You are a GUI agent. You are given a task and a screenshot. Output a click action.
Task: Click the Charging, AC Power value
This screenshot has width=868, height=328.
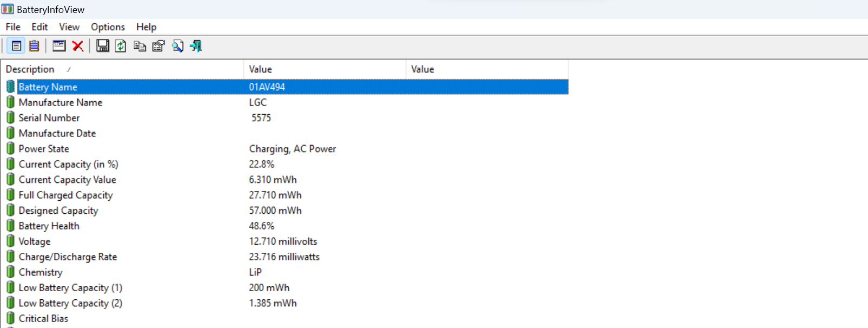tap(293, 149)
